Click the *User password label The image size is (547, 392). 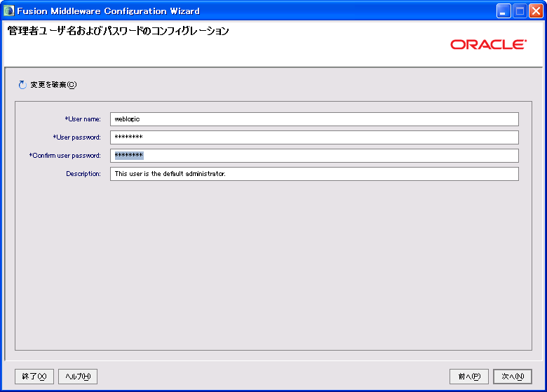coord(76,137)
